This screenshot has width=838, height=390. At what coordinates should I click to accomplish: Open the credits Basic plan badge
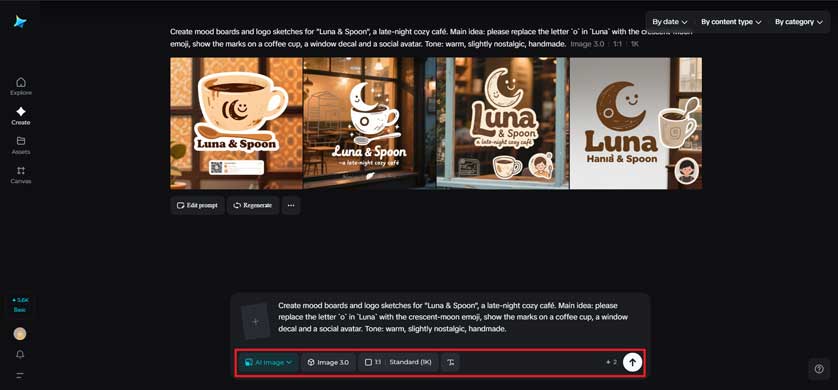pos(20,305)
